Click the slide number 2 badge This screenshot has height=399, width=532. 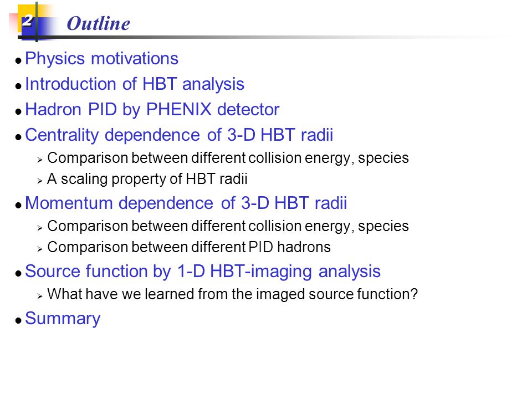[x=27, y=21]
